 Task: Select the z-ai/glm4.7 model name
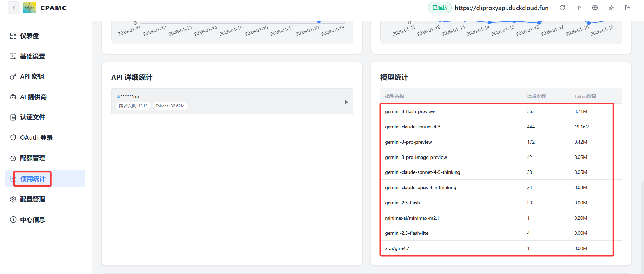pyautogui.click(x=397, y=248)
